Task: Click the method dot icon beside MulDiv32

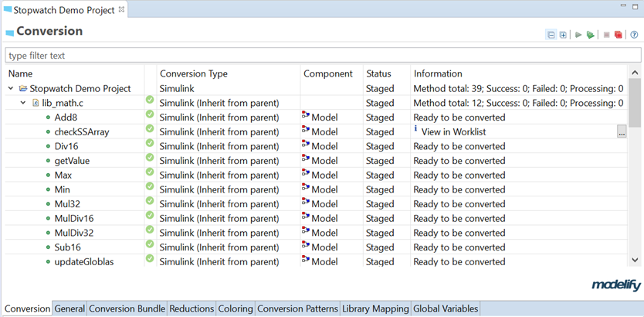Action: (x=48, y=233)
